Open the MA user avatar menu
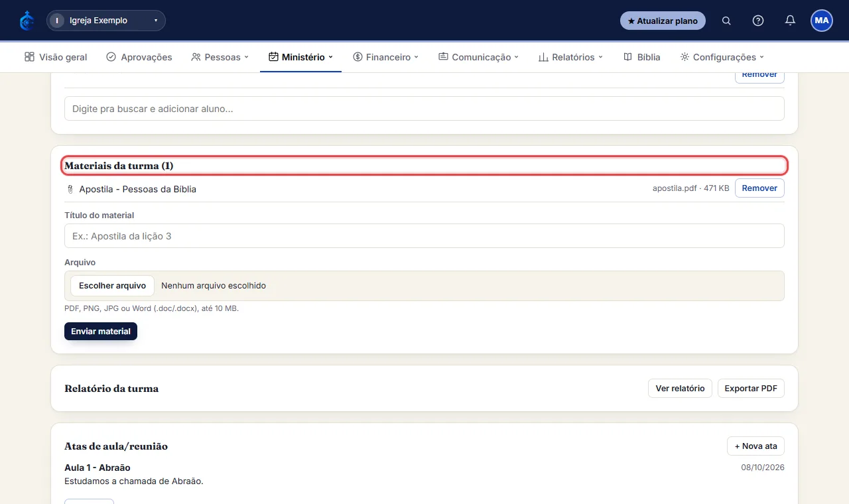The image size is (849, 504). [x=822, y=21]
